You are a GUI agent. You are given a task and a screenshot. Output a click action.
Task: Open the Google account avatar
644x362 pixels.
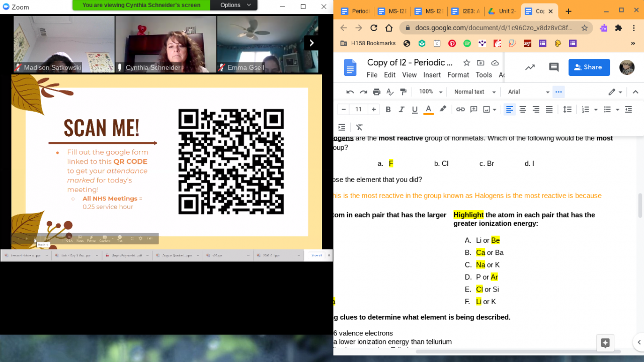tap(627, 67)
